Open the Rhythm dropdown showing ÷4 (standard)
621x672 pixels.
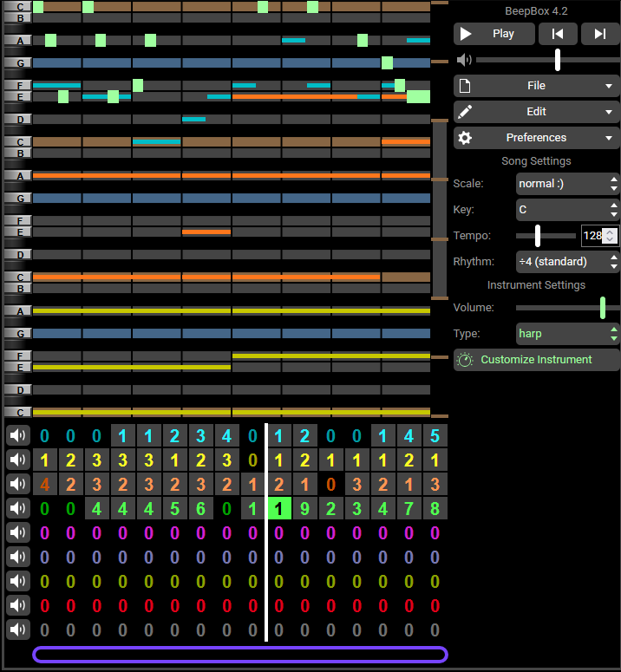568,261
